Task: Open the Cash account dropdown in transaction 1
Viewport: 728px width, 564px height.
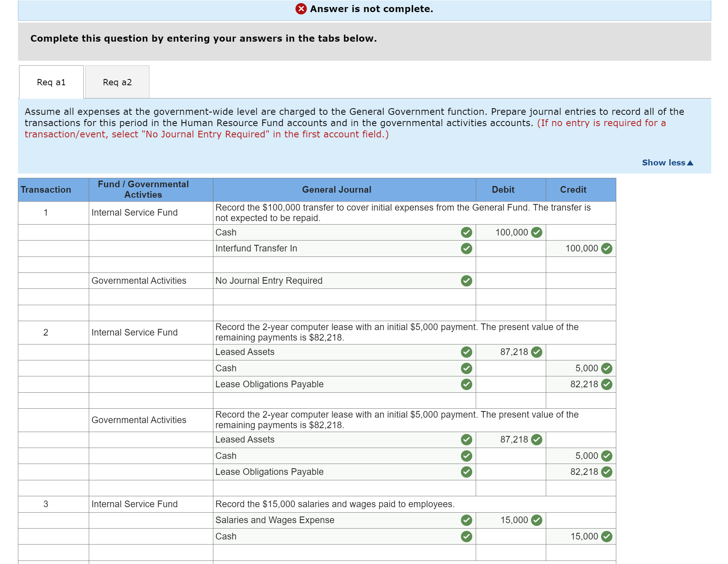Action: (x=343, y=232)
